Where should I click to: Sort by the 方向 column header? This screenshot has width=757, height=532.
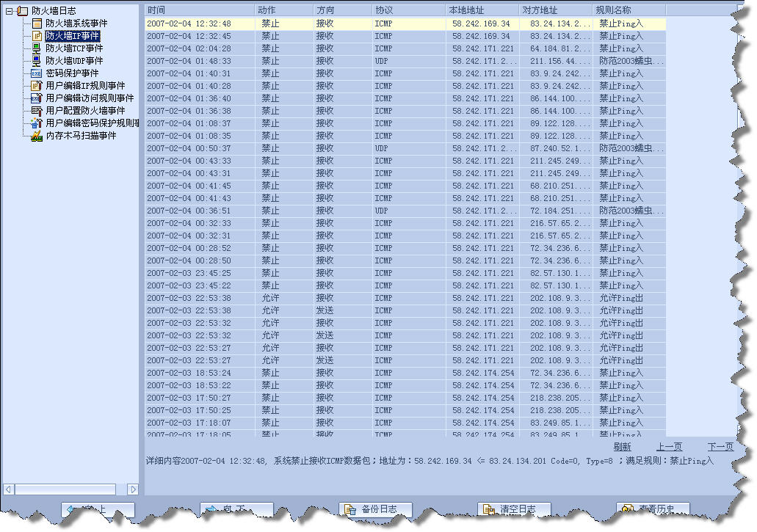click(343, 10)
